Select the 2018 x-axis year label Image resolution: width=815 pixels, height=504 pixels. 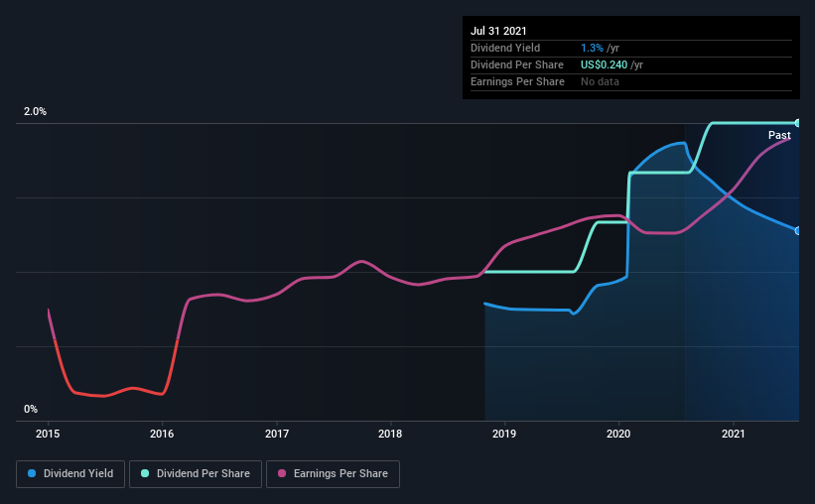pos(391,434)
